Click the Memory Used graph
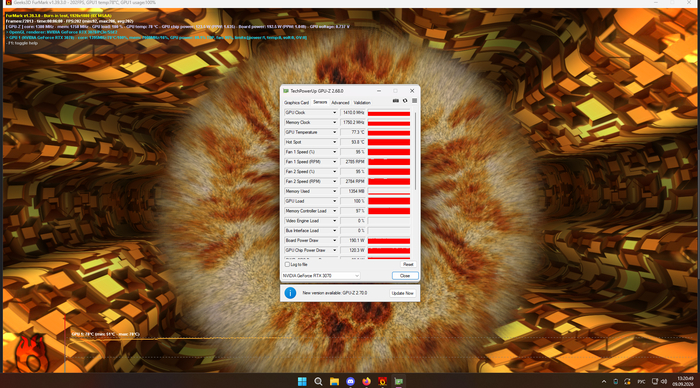Viewport: 700px width, 388px height. [389, 192]
